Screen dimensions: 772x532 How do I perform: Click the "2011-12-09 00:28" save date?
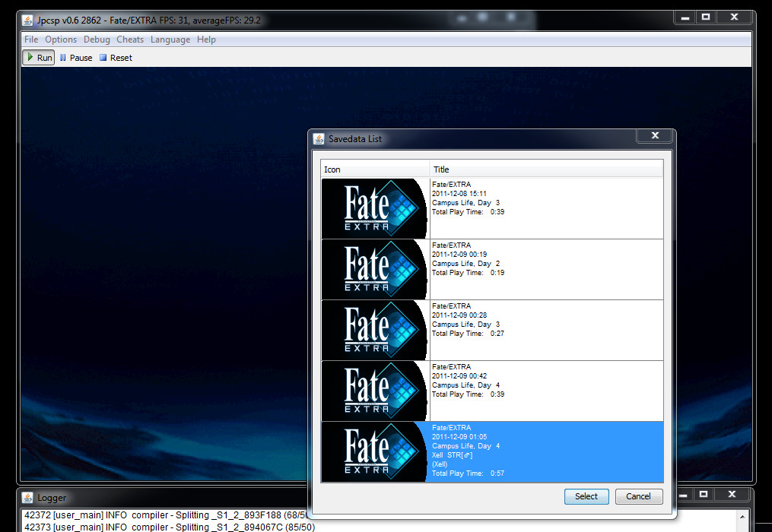click(459, 315)
